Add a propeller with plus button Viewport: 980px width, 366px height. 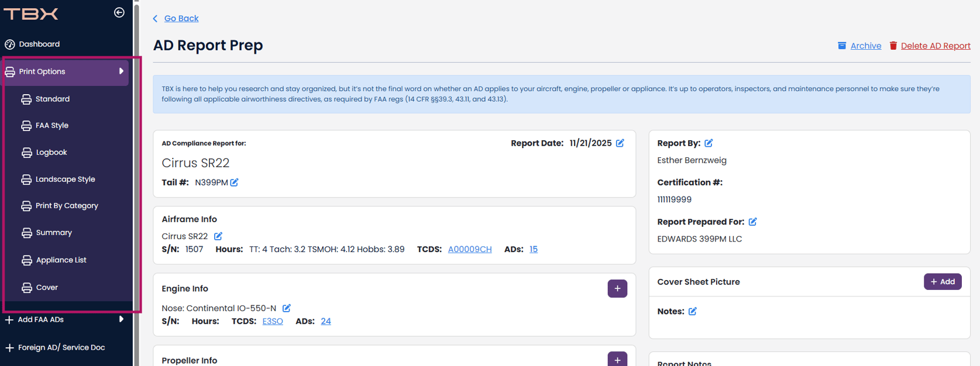click(617, 359)
